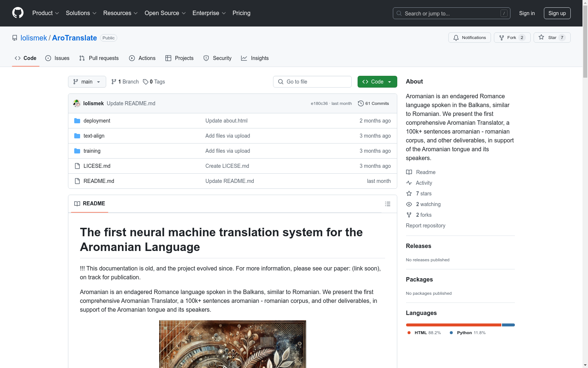Image resolution: width=588 pixels, height=368 pixels.
Task: Open the Actions tab
Action: [142, 58]
